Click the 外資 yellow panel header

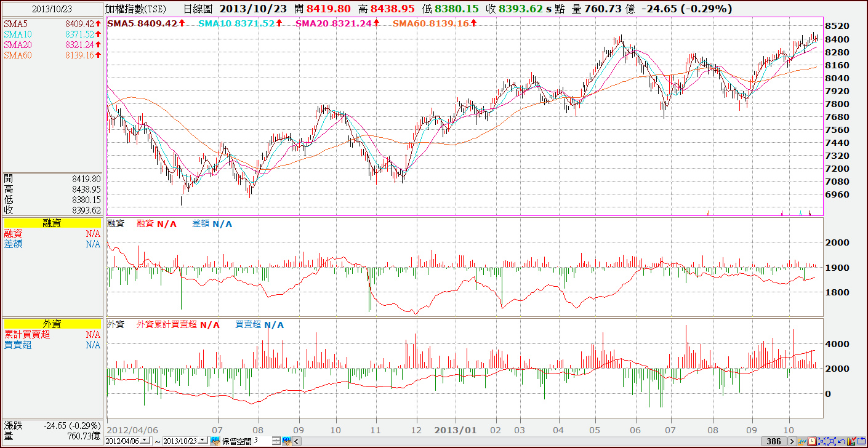tap(52, 324)
